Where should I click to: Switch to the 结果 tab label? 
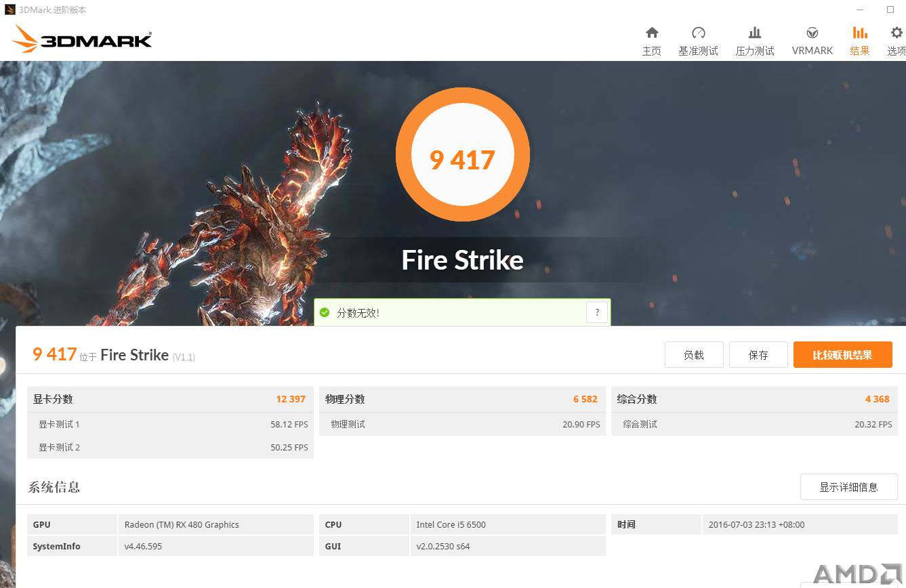[x=860, y=51]
